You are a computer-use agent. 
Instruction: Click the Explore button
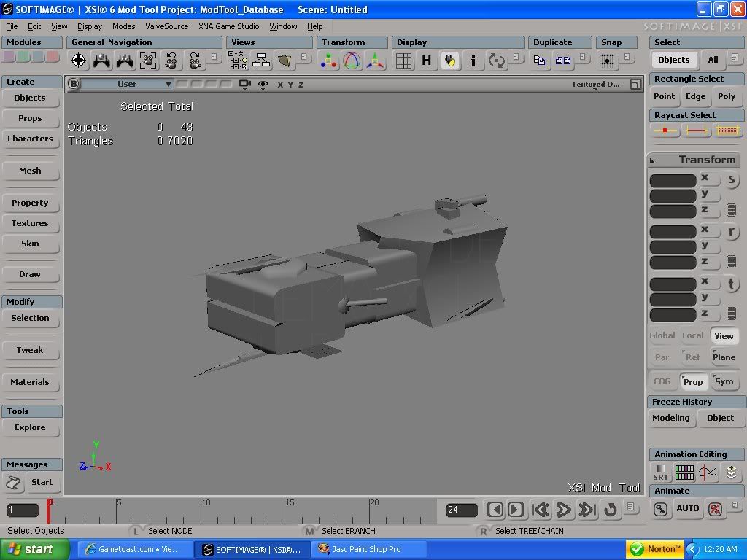click(31, 427)
